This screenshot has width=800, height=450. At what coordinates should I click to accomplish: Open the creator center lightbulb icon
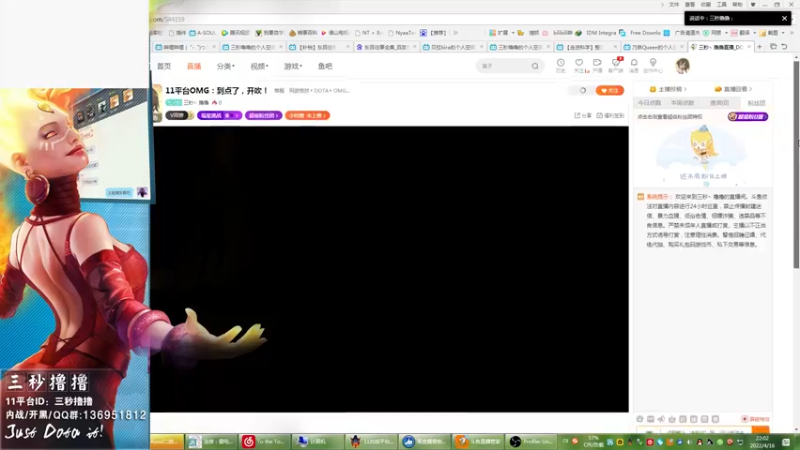[x=653, y=65]
